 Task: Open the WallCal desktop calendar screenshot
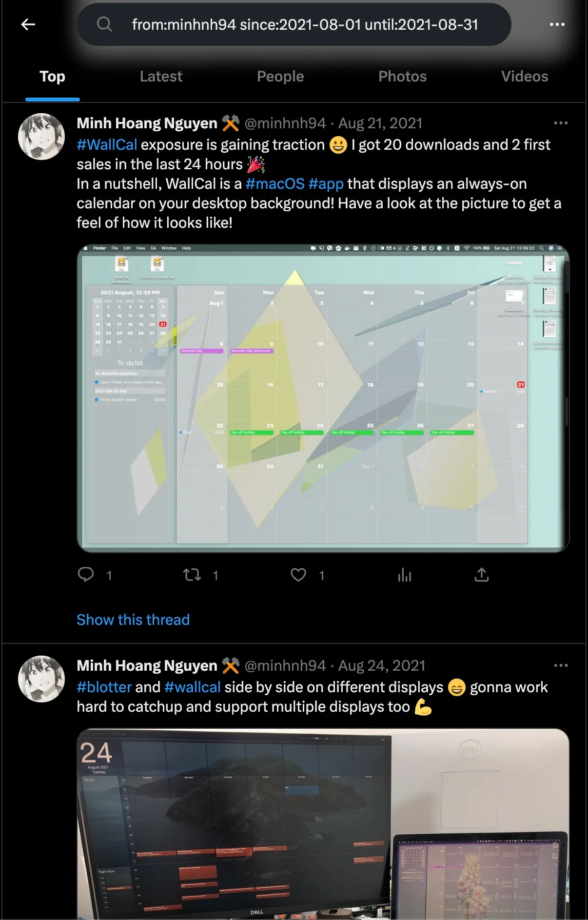coord(323,398)
